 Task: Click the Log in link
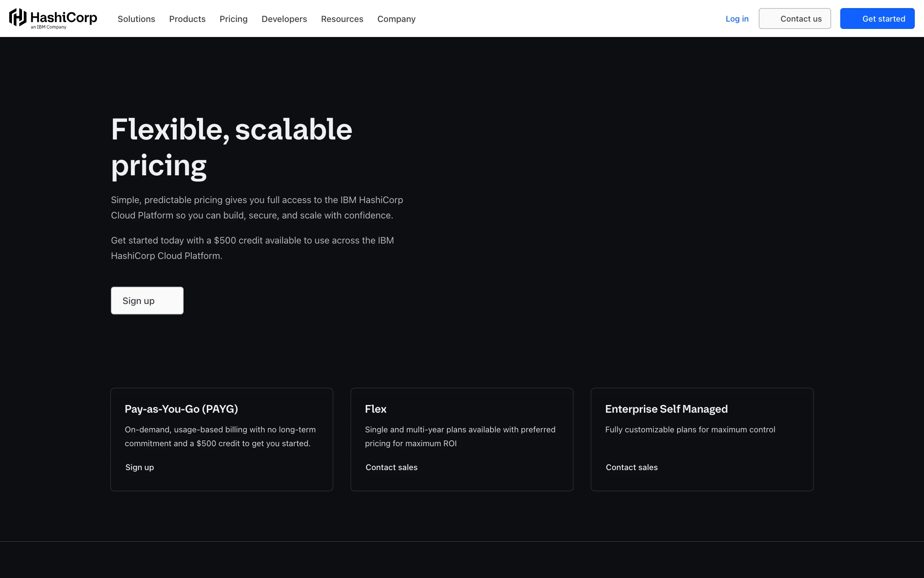pos(737,18)
